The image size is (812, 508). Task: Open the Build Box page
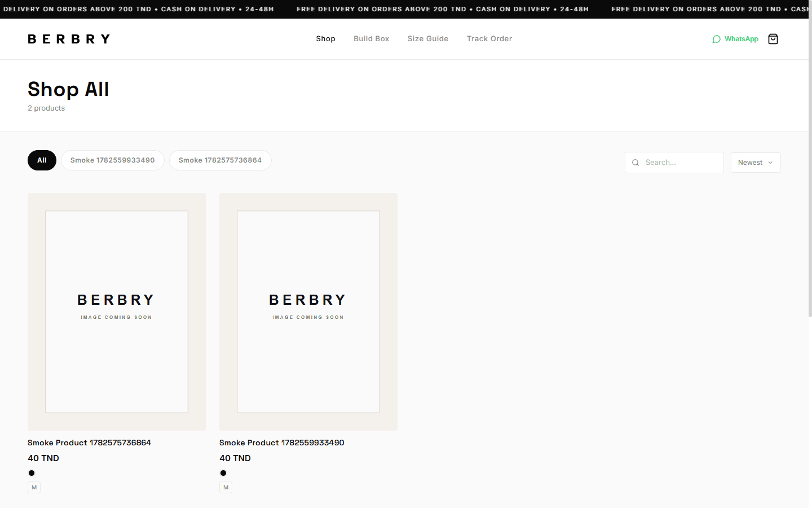(x=372, y=39)
